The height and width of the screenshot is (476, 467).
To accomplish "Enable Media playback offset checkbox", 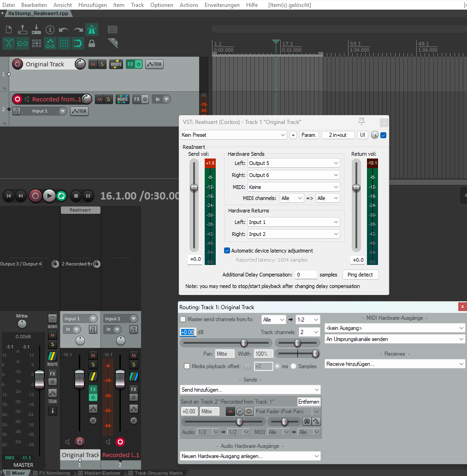I will click(x=187, y=366).
